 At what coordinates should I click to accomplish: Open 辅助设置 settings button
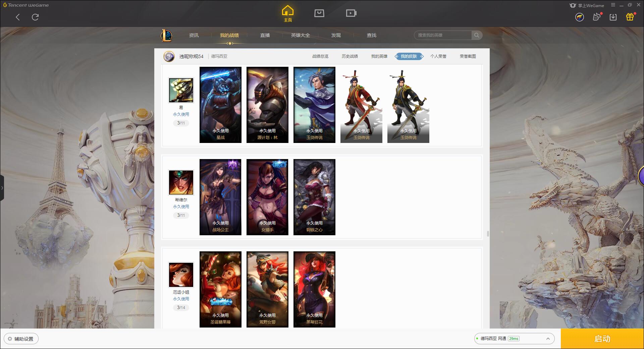[x=21, y=339]
